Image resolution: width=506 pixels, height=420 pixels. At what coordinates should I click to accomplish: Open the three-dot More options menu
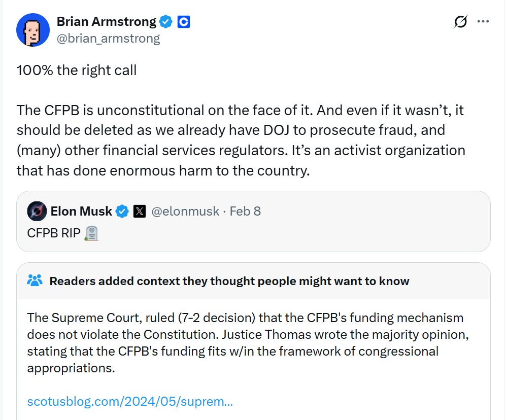pyautogui.click(x=483, y=22)
